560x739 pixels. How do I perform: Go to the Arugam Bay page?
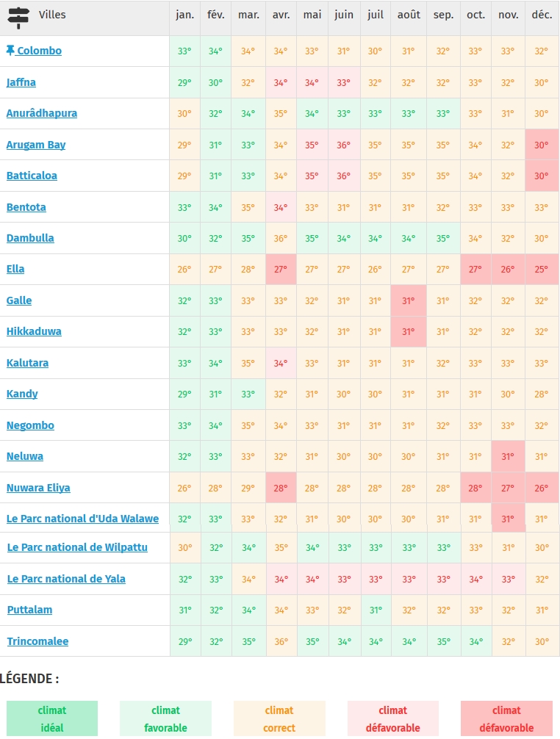[x=36, y=145]
